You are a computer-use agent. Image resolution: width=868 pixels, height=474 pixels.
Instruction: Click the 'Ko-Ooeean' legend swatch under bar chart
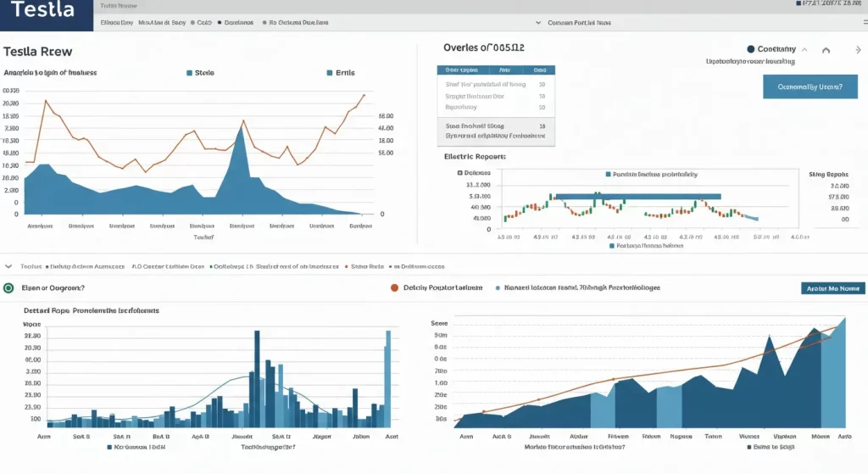point(109,448)
